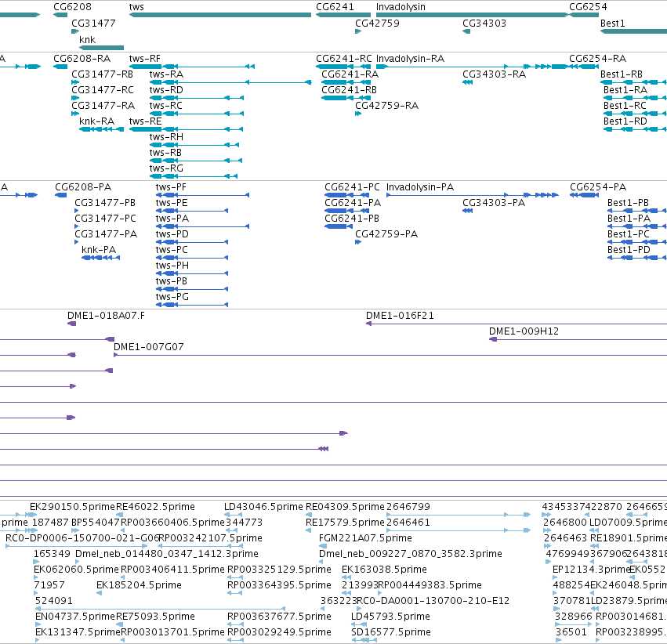Select EST EK185204.5prime

(99, 593)
